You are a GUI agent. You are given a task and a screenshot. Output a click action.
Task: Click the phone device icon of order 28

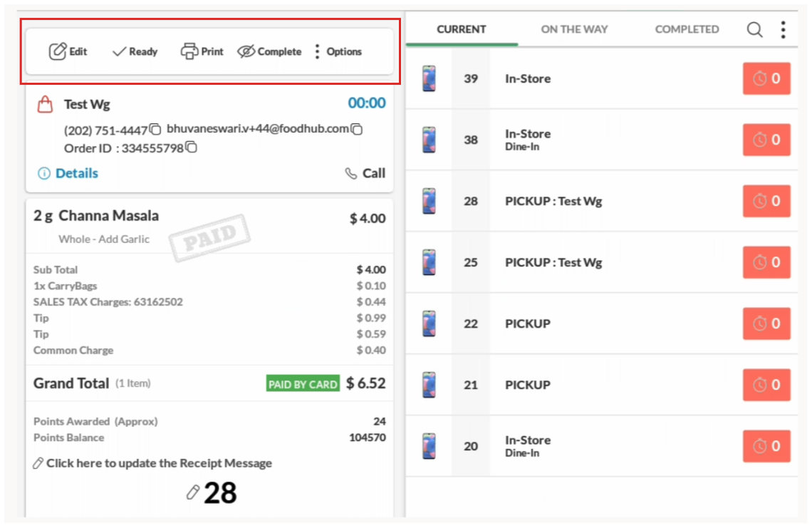429,201
